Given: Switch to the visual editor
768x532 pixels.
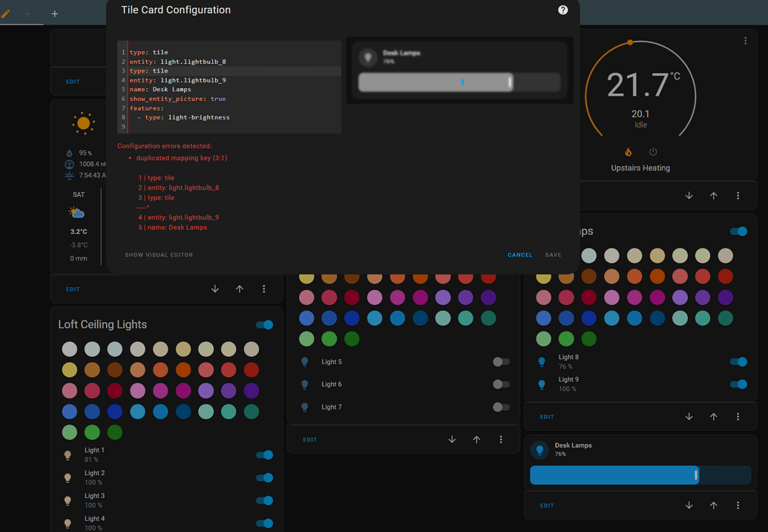Looking at the screenshot, I should tap(159, 254).
